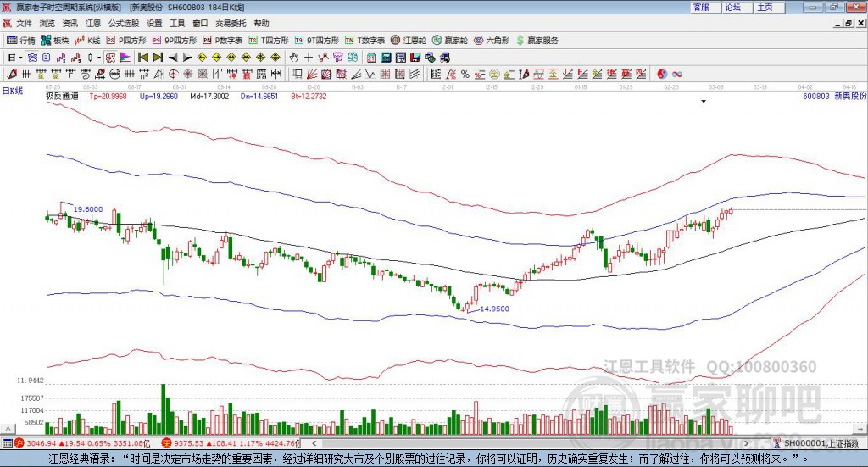Expand the 日 period dropdown arrow
The height and width of the screenshot is (467, 868).
point(20,58)
